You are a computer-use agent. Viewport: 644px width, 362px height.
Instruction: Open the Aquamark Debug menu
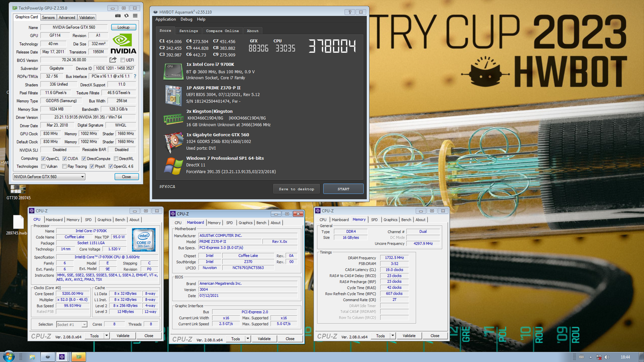tap(186, 19)
